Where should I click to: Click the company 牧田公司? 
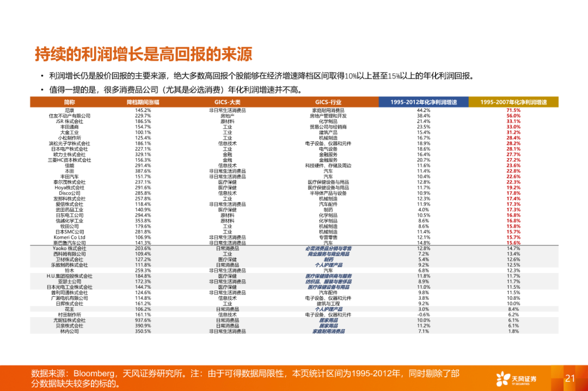point(69,227)
